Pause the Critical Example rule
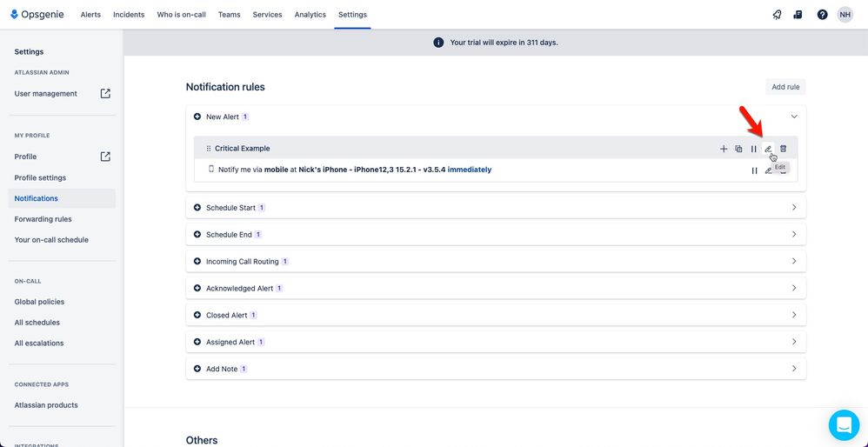This screenshot has height=447, width=868. click(753, 149)
